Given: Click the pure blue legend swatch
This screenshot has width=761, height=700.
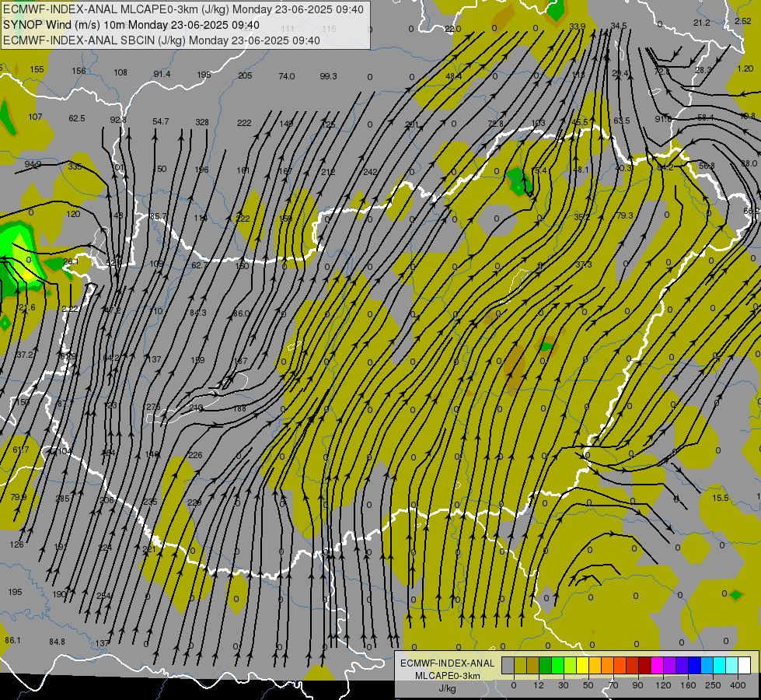Looking at the screenshot, I should [694, 666].
